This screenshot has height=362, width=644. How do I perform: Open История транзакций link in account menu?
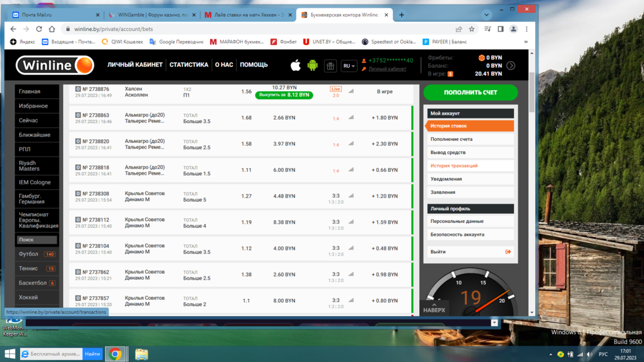point(454,166)
